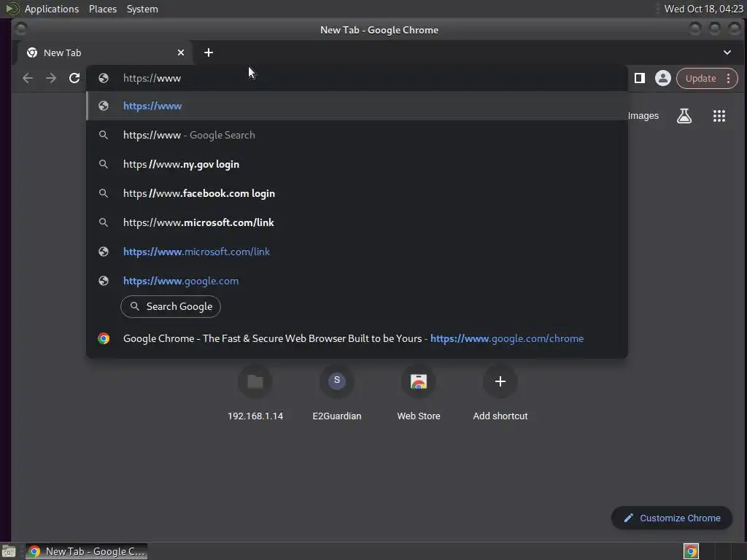Open the E2Guardian shortcut
Screen dimensions: 747x560
pos(337,393)
